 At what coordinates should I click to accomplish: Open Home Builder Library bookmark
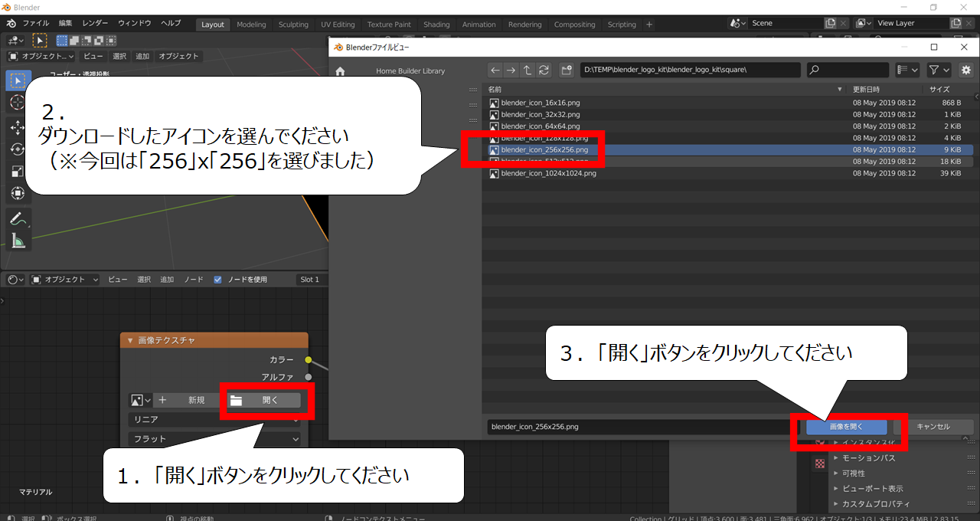pos(410,71)
